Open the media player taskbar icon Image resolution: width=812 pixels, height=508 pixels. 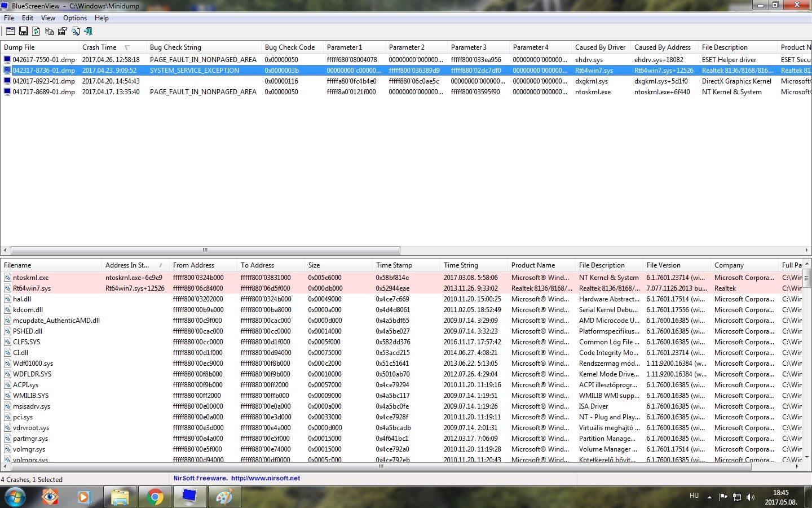pos(84,497)
